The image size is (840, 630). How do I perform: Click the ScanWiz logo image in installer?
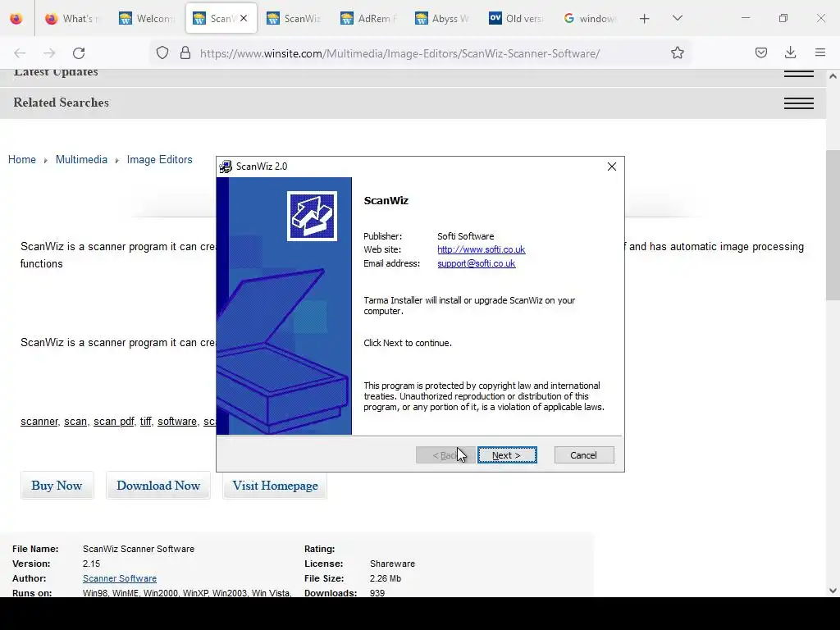[312, 216]
